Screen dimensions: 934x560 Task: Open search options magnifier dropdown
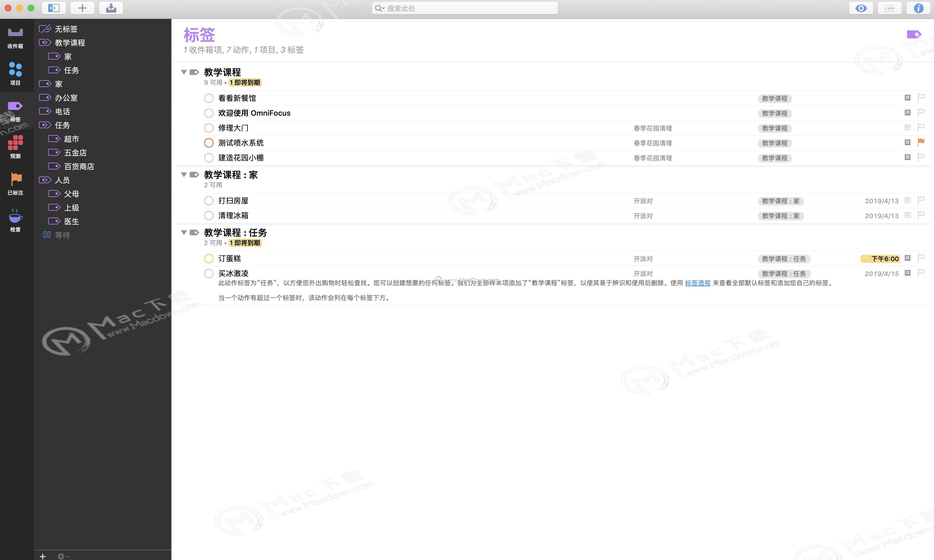[380, 8]
